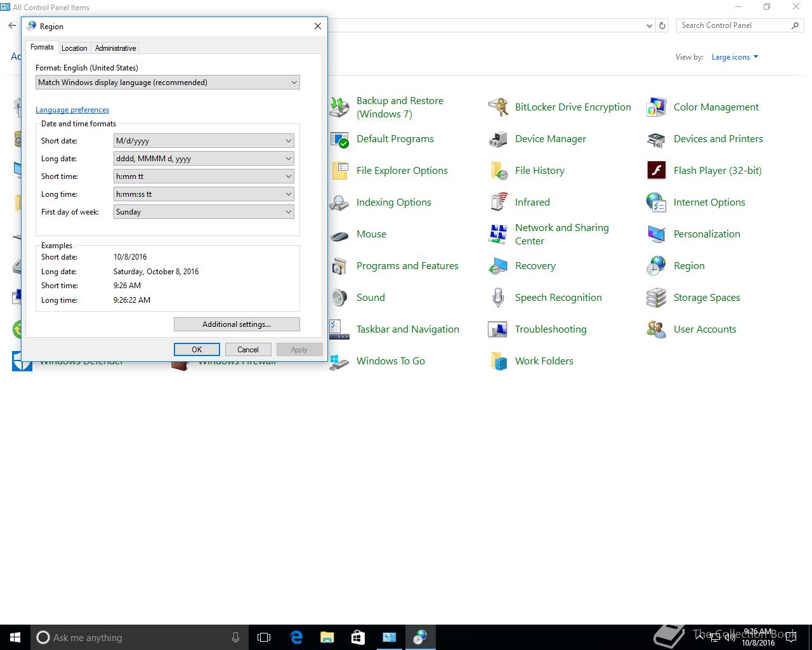The width and height of the screenshot is (812, 650).
Task: Open Devices and Printers icon
Action: tap(657, 139)
